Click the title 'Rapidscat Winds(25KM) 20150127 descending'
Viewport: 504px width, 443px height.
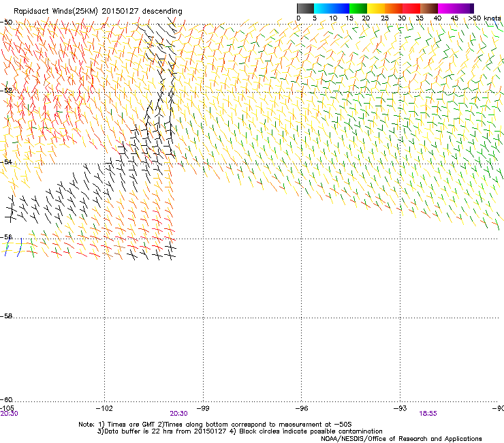(x=97, y=11)
